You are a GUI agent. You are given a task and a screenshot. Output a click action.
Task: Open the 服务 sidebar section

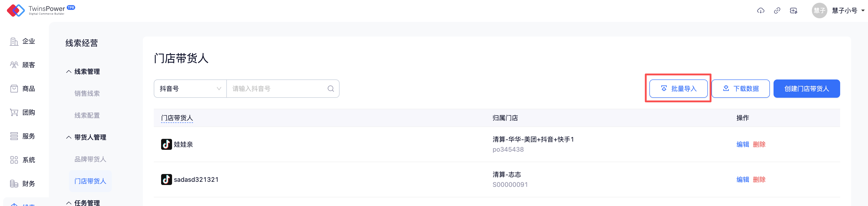pyautogui.click(x=23, y=136)
